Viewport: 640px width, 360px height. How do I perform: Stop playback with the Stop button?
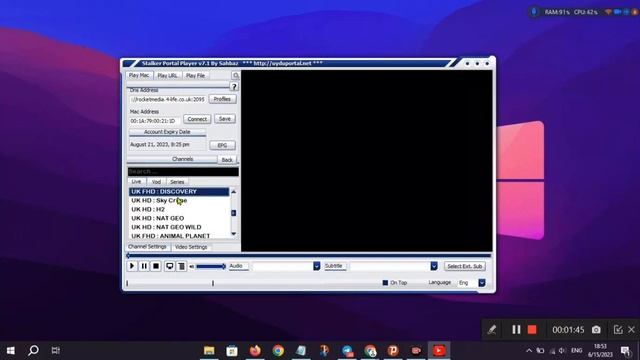156,266
